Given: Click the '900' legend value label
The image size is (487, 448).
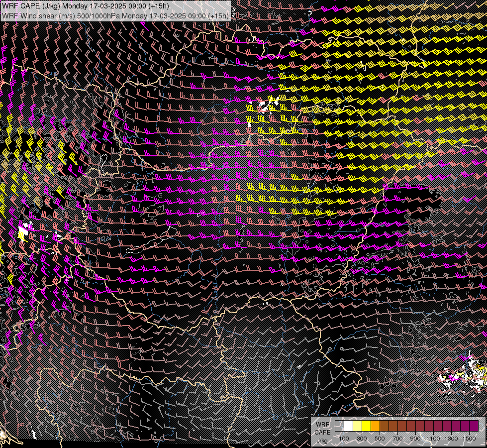Looking at the screenshot, I should [x=415, y=439].
